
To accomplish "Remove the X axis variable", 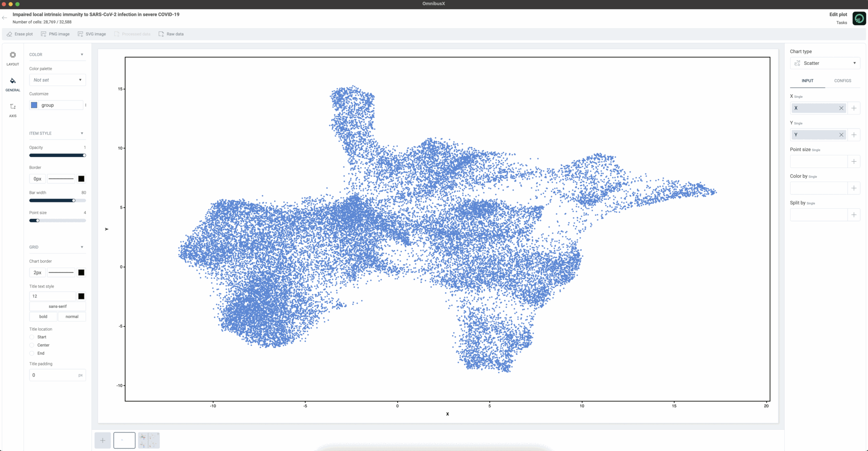I will point(841,108).
